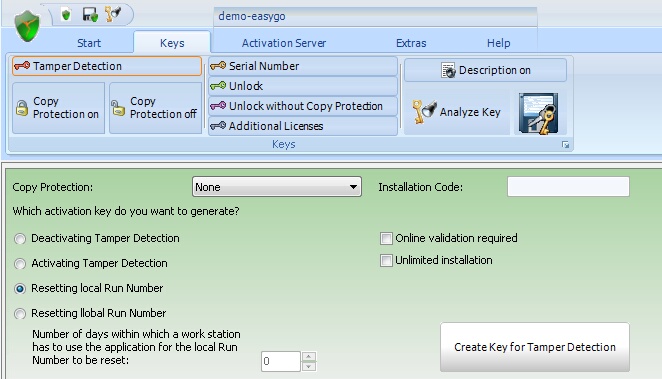Screen dimensions: 662x379
Task: Open Analyze Key tool
Action: 457,112
